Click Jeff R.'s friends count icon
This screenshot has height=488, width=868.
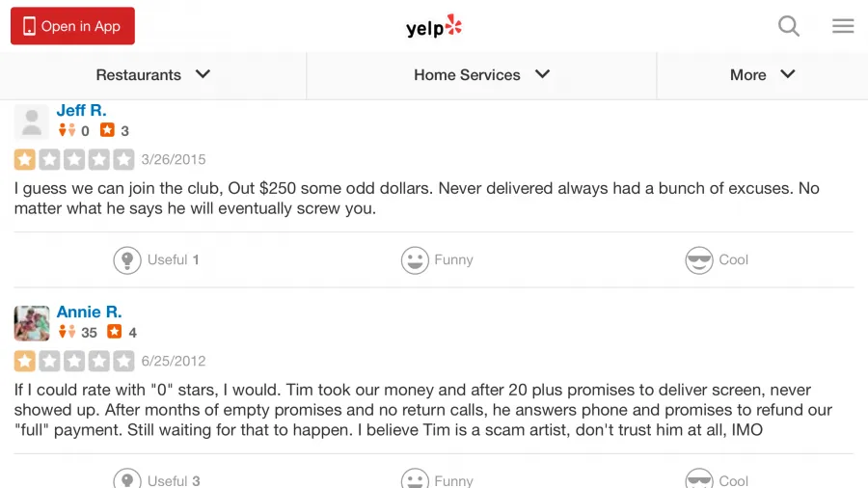click(x=67, y=130)
